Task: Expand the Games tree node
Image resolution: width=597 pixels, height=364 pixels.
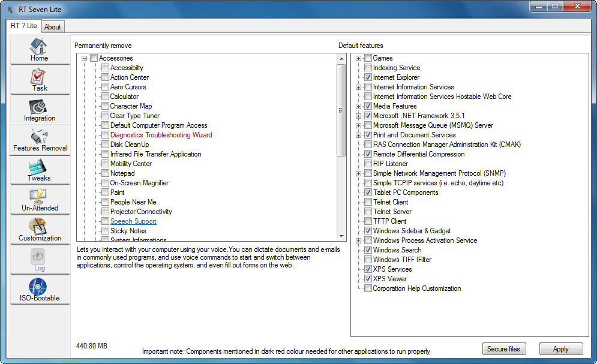Action: (358, 58)
